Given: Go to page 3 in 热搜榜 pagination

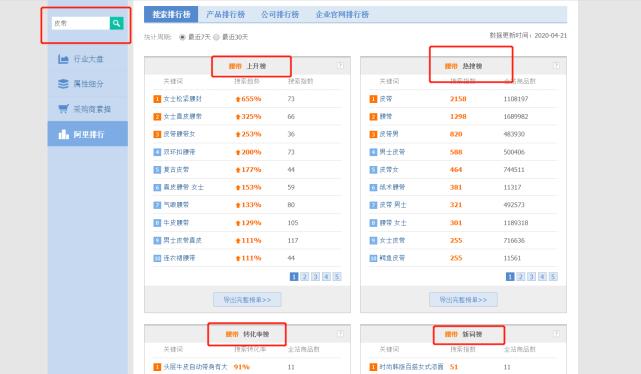Looking at the screenshot, I should pos(532,277).
